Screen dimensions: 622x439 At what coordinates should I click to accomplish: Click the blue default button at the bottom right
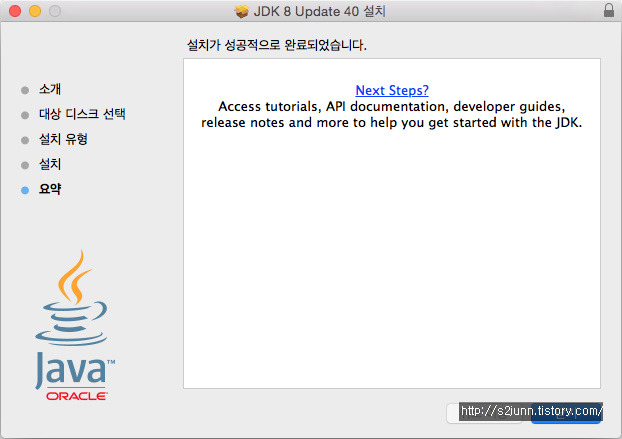(566, 414)
